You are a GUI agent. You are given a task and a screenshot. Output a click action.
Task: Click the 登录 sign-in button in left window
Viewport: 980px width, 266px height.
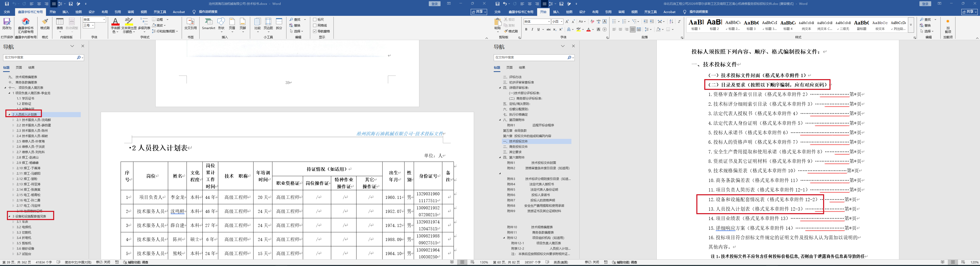435,4
